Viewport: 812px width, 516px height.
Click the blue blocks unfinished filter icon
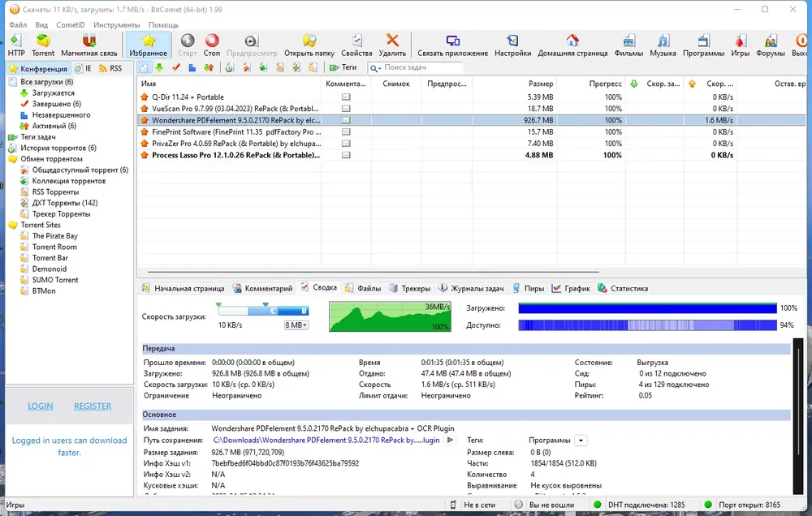pos(192,67)
